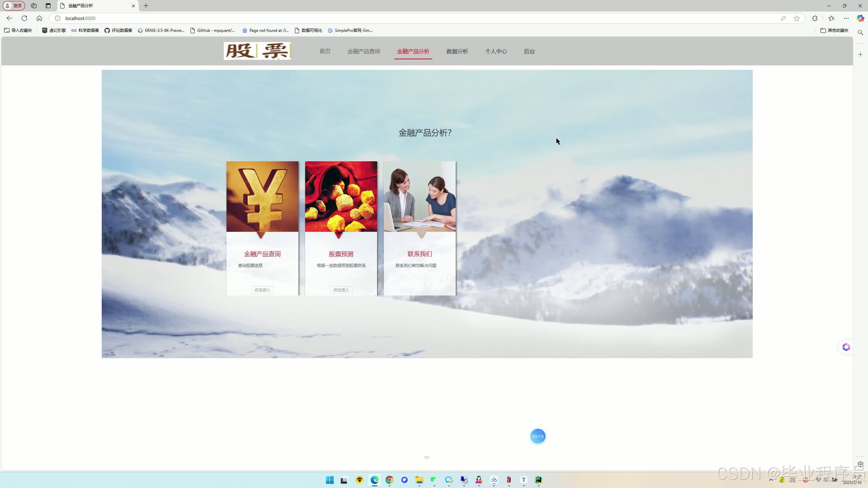Click the browser refresh icon

click(x=24, y=18)
